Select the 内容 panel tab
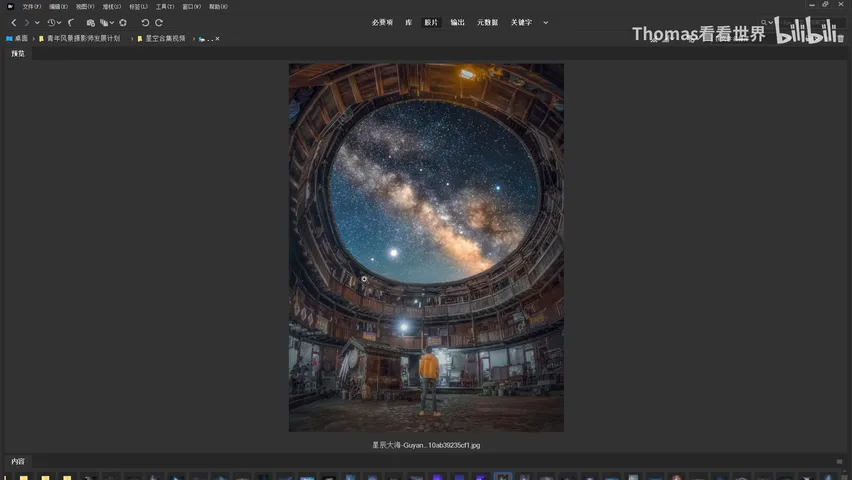The width and height of the screenshot is (852, 480). (x=18, y=462)
